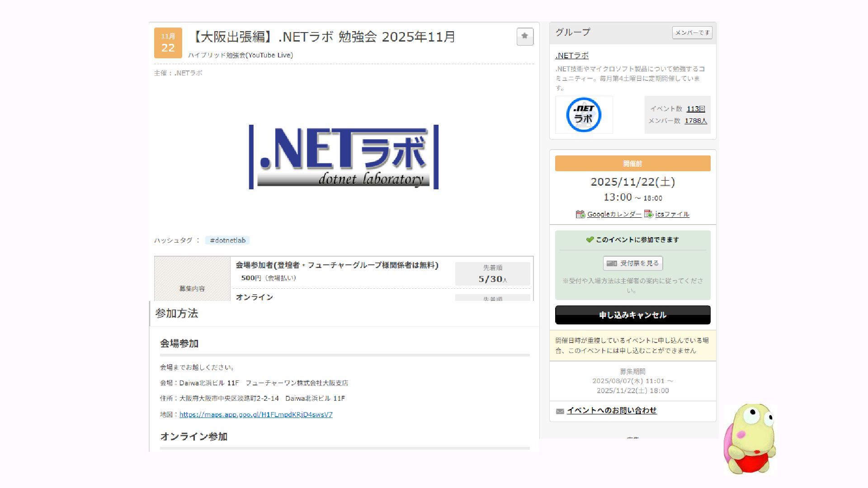The image size is (868, 488).
Task: Click the 13:00 start time
Action: coord(618,197)
